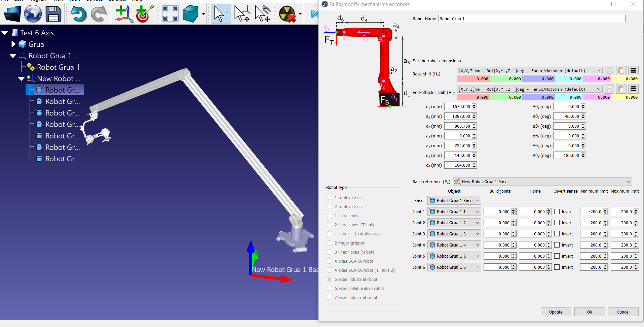Image resolution: width=644 pixels, height=327 pixels.
Task: Enable Invert checkbox for Joint 1
Action: [x=557, y=212]
